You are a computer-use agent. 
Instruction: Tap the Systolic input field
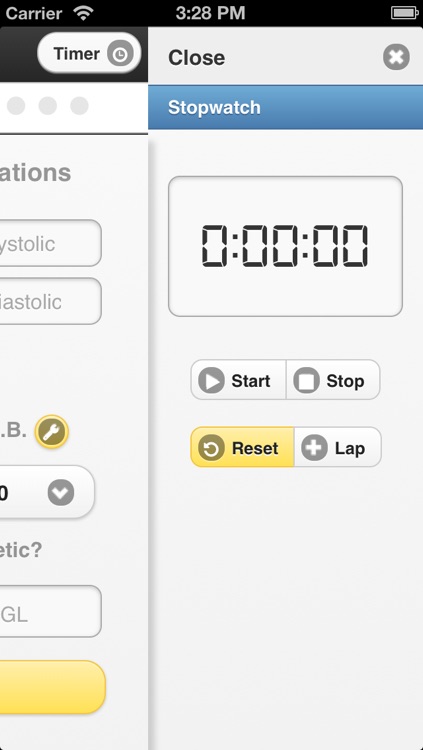[51, 243]
